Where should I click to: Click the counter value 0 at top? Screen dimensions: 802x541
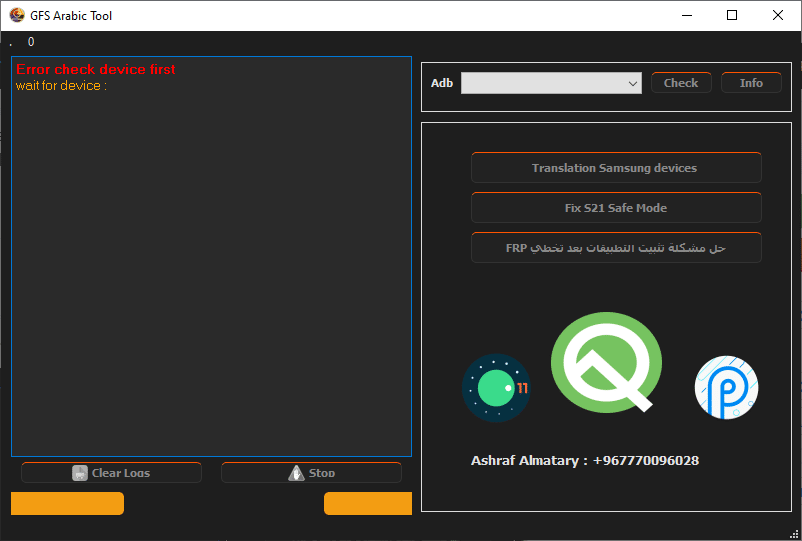[31, 42]
